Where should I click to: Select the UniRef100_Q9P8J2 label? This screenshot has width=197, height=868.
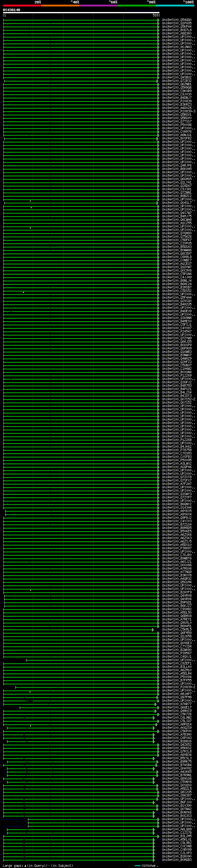pos(177,518)
